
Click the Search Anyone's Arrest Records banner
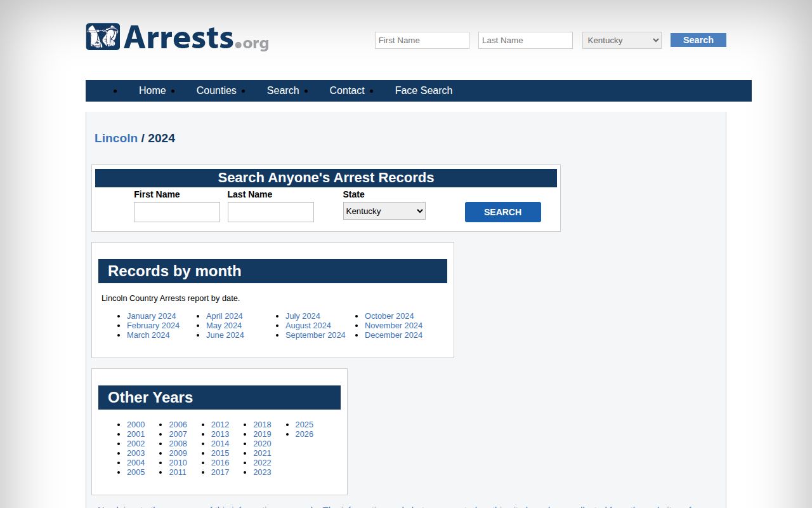pos(326,178)
